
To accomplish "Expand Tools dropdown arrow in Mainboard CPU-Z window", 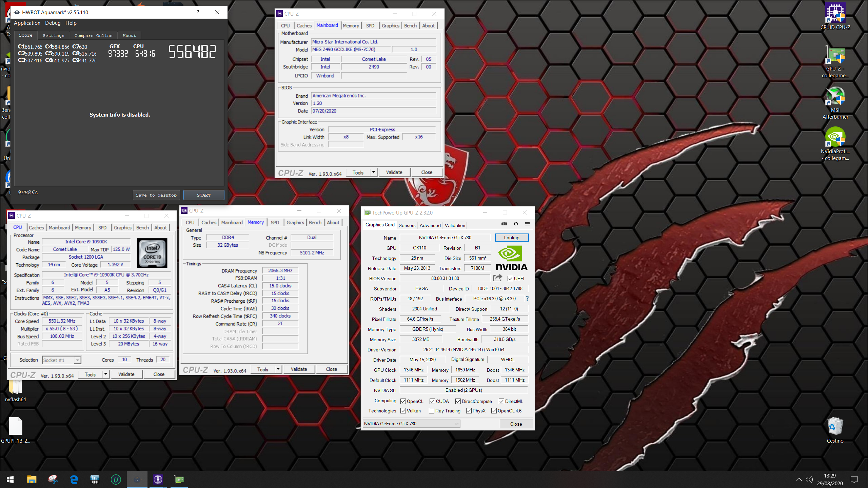I will tap(373, 172).
